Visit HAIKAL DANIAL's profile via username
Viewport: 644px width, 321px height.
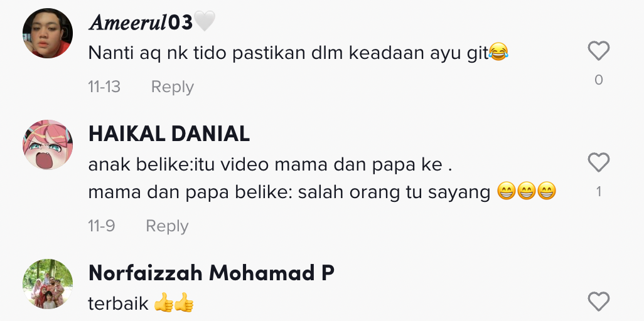169,134
